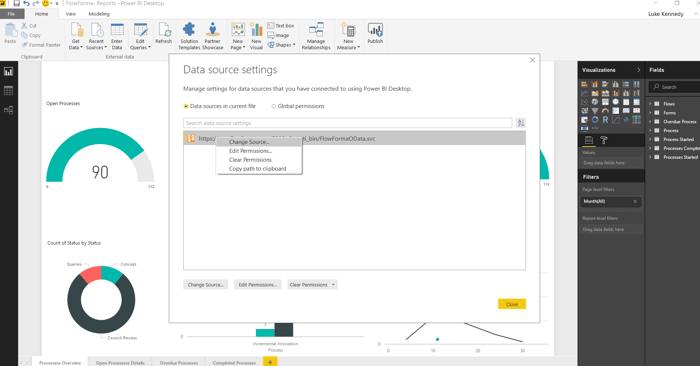Click the Search data source settings field
The height and width of the screenshot is (366, 700).
coord(347,123)
